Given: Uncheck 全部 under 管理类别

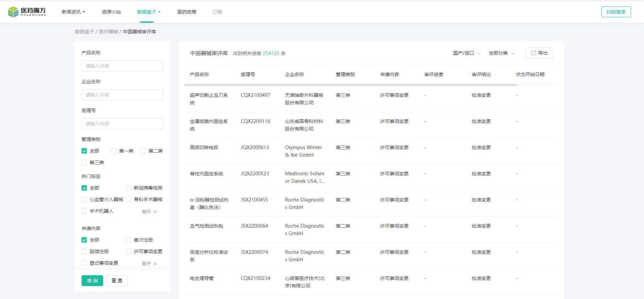Looking at the screenshot, I should pyautogui.click(x=84, y=151).
